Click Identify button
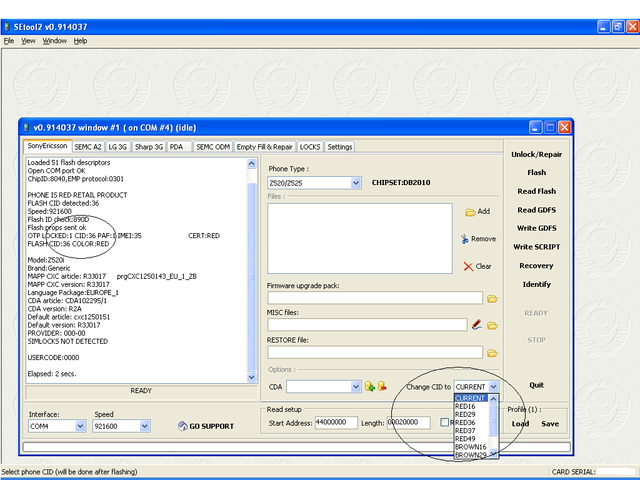This screenshot has width=640, height=480. click(536, 284)
